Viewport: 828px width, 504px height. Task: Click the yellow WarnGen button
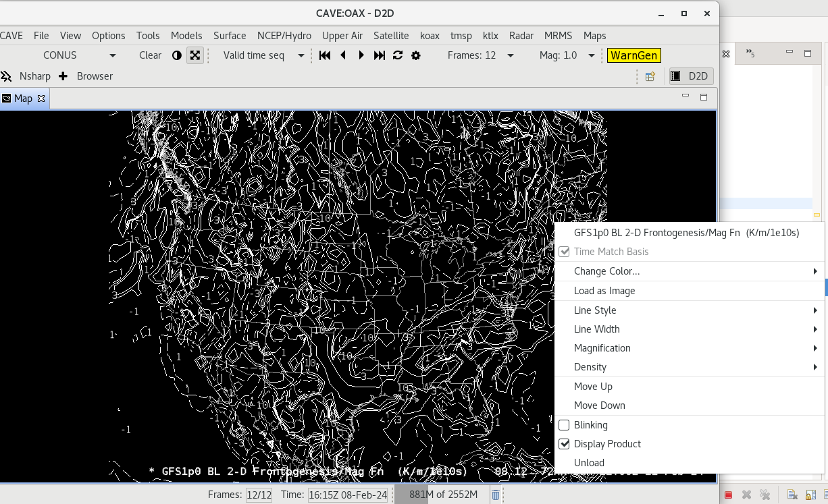point(633,55)
